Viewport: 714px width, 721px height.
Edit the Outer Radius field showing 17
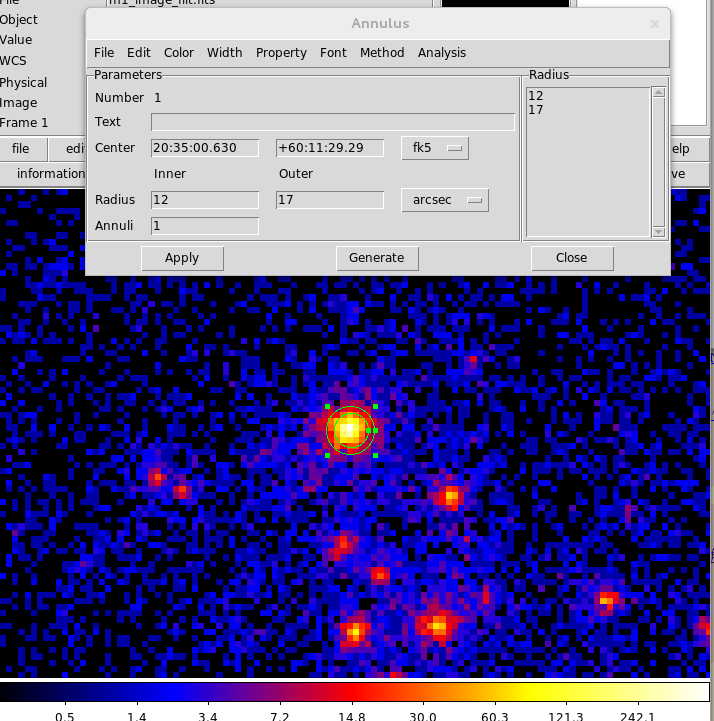(x=330, y=200)
